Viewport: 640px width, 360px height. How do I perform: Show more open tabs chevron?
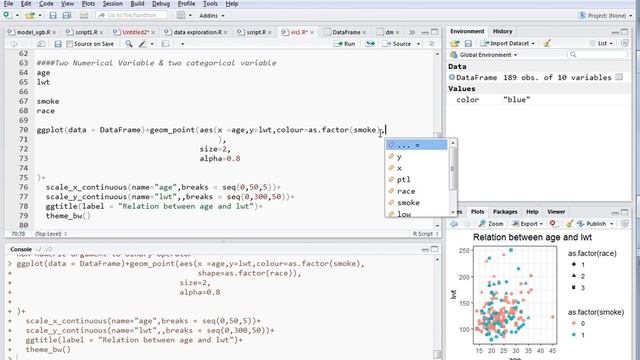point(411,32)
